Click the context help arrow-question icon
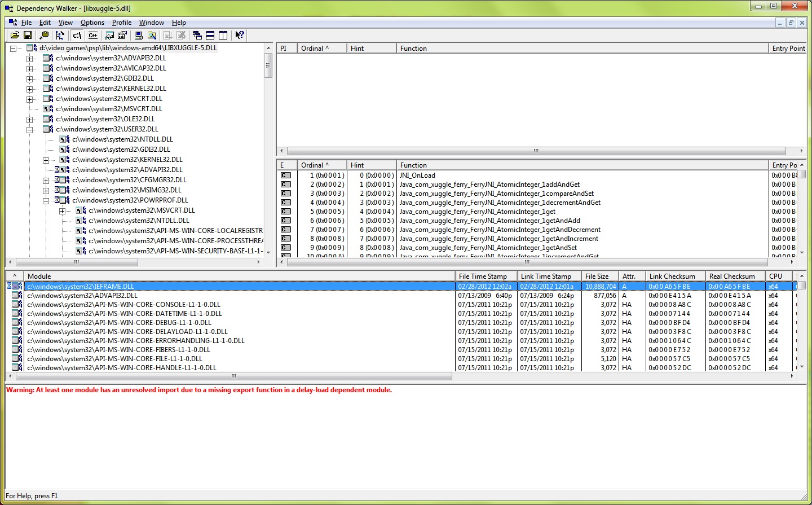Image resolution: width=812 pixels, height=505 pixels. (240, 35)
